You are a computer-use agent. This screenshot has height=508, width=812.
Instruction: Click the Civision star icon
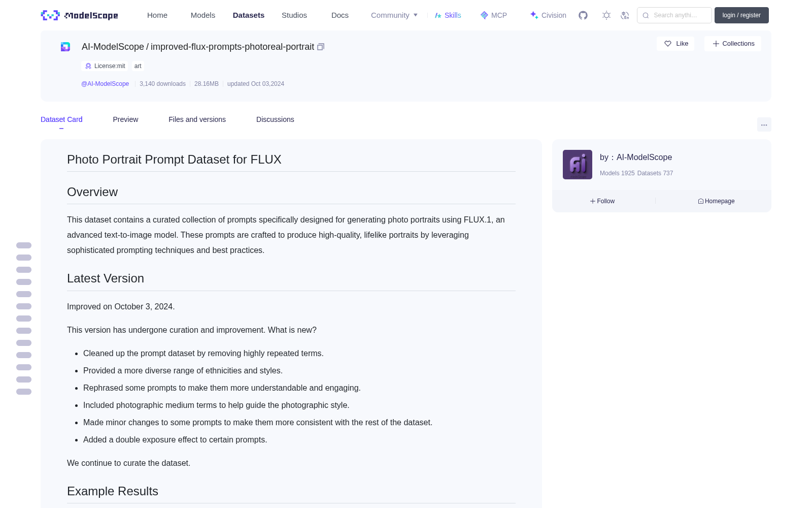click(x=534, y=15)
